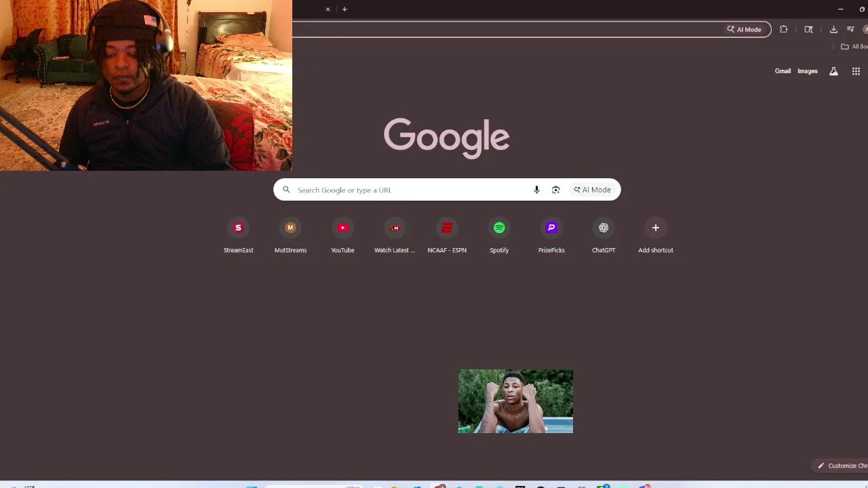Open the NCAAF - ESPN shortcut
Viewport: 868px width, 488px height.
coord(447,236)
